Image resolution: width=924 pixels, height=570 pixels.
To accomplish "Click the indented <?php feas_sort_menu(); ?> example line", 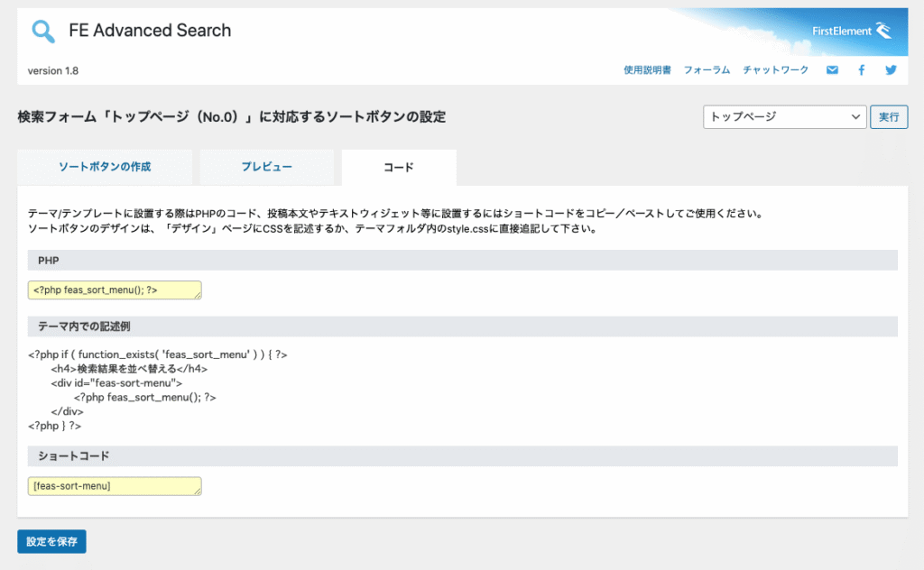I will [x=145, y=398].
